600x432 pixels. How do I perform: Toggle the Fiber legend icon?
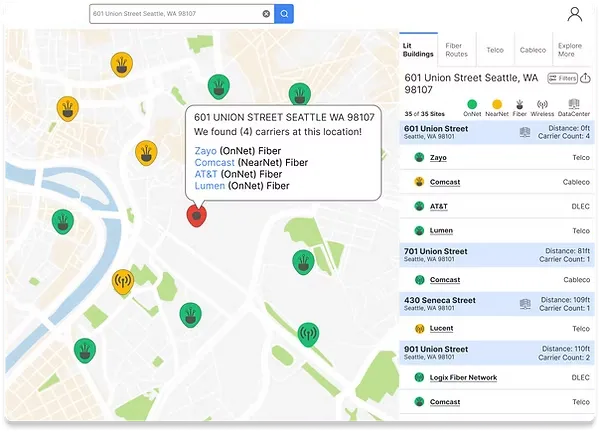tap(519, 108)
